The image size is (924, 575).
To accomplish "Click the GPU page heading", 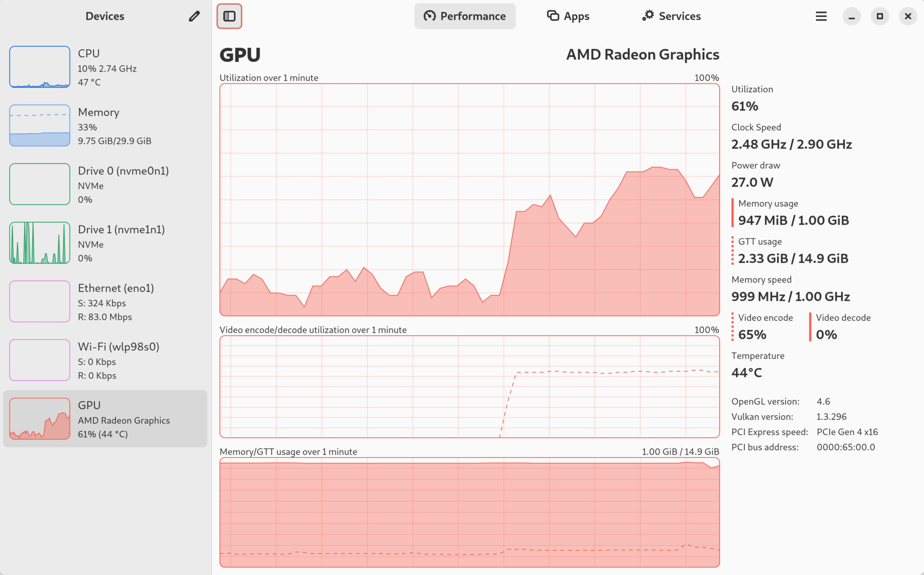I will 240,54.
